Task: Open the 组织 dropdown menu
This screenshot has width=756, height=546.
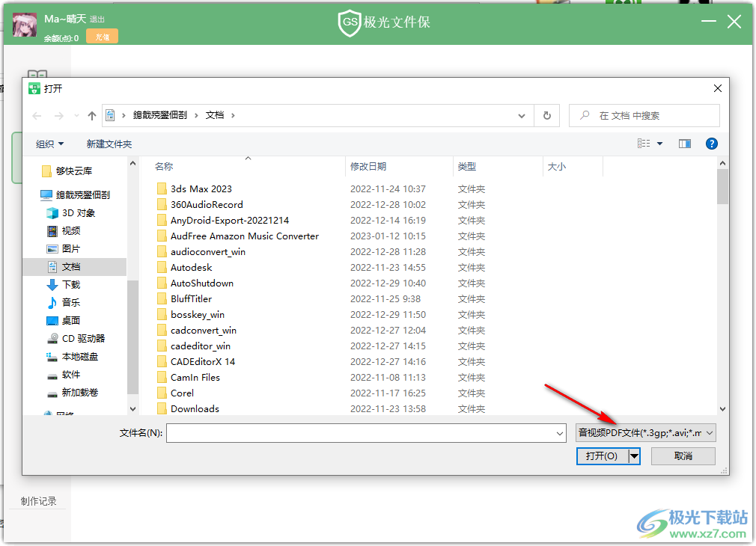Action: (x=49, y=143)
